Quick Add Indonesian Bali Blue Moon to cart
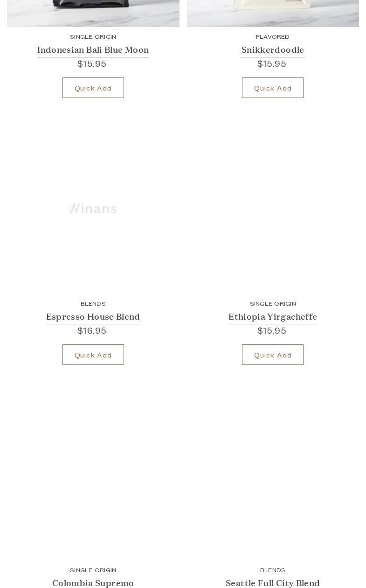The image size is (366, 588). tap(93, 88)
